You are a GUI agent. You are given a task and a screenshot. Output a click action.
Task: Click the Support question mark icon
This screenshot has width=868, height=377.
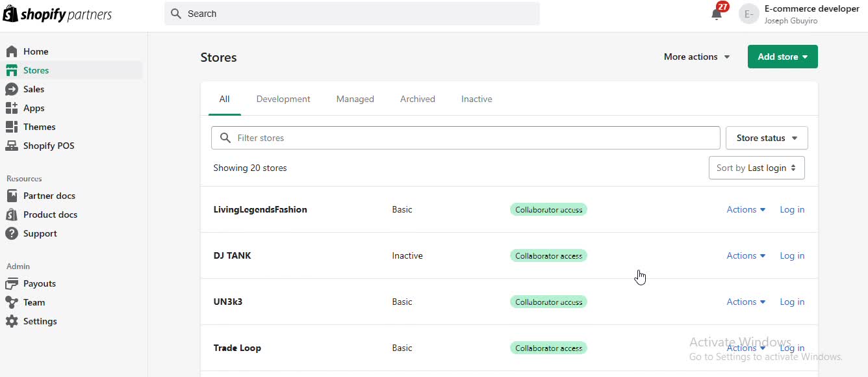[x=12, y=233]
